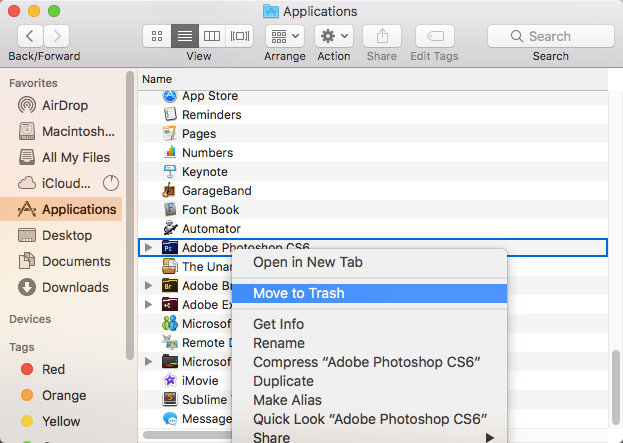Choose Compress "Adobe Photoshop CS6"
623x443 pixels.
coord(370,362)
